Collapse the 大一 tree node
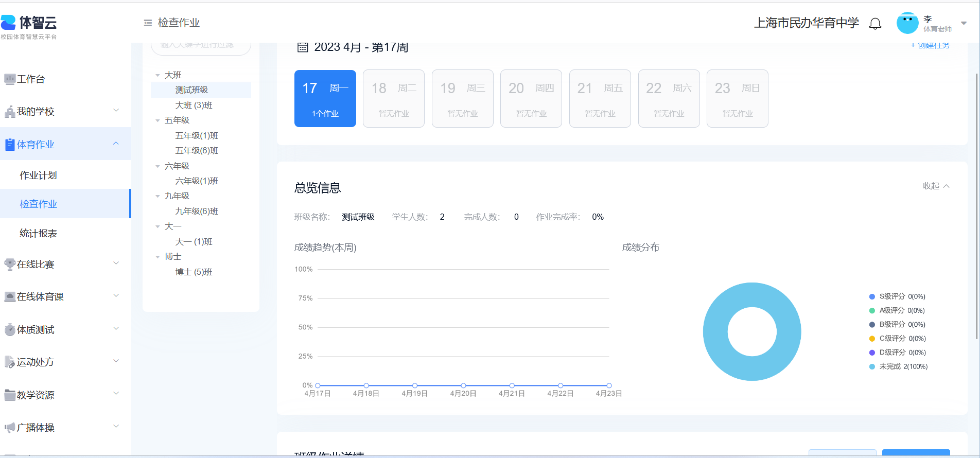The image size is (980, 458). (157, 226)
